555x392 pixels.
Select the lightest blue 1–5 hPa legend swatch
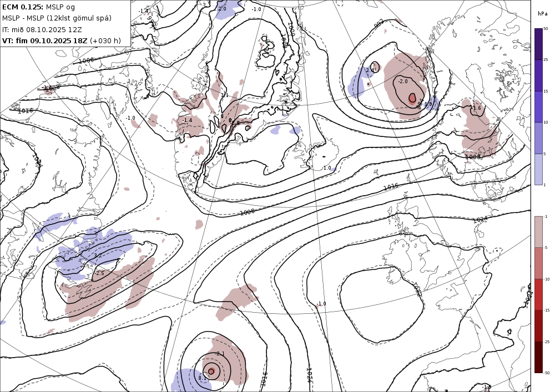pos(538,169)
